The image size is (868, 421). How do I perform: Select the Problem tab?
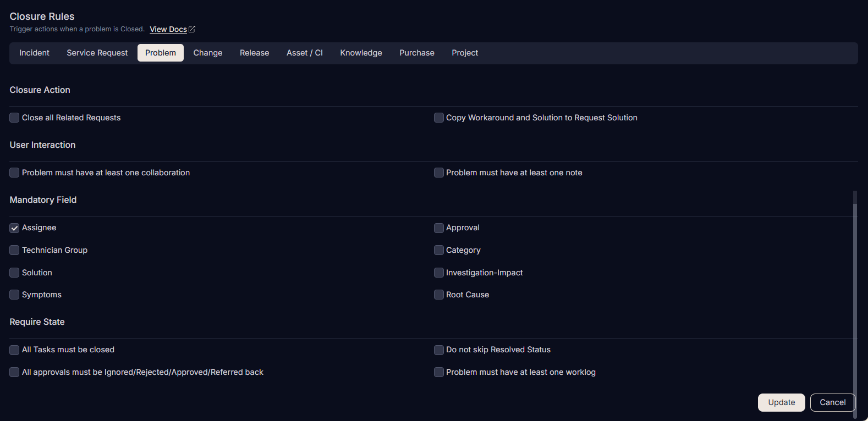(x=161, y=53)
